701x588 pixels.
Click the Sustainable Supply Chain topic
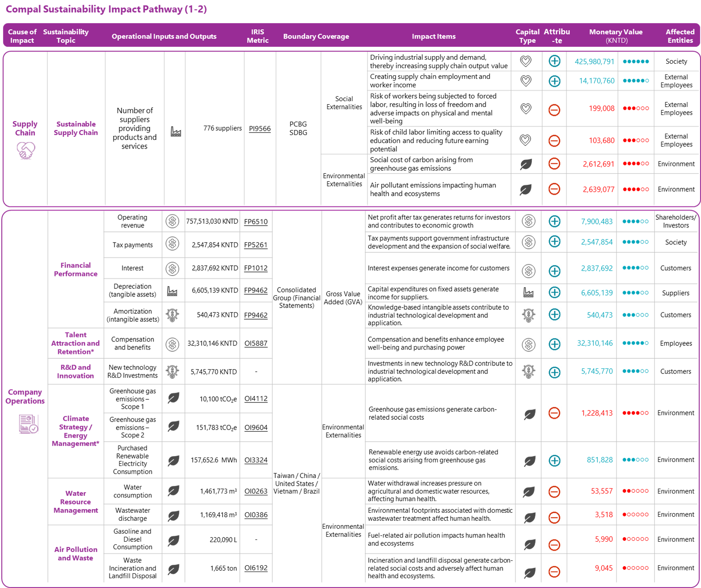[76, 128]
